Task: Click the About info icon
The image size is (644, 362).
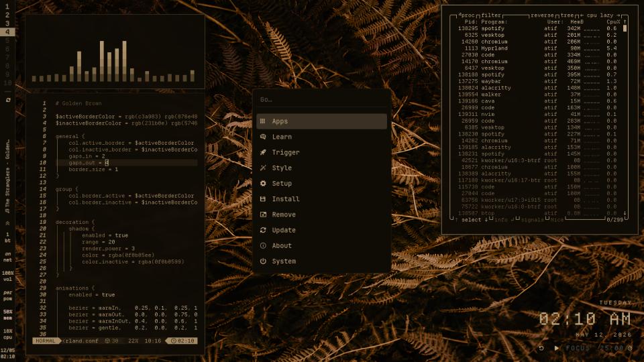Action: pos(263,246)
